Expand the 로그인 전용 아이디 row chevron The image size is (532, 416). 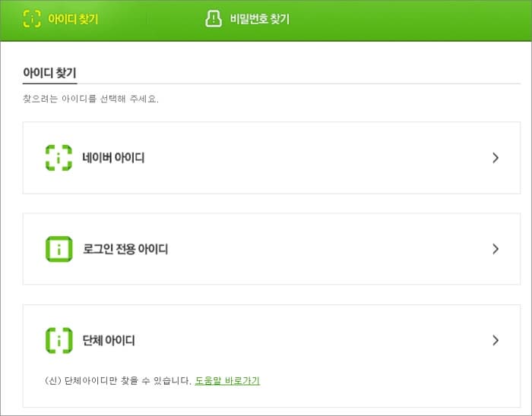(496, 249)
